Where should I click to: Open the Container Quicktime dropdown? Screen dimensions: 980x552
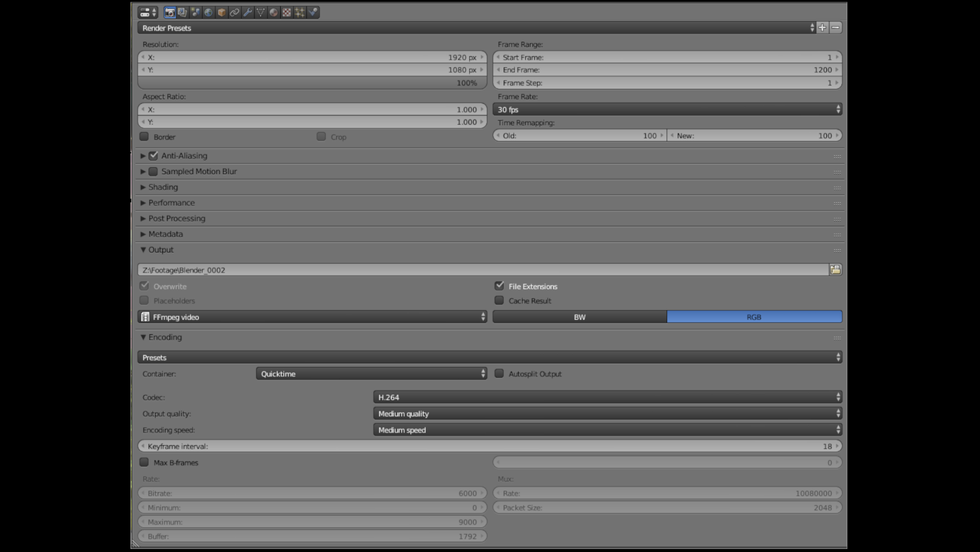click(x=371, y=374)
